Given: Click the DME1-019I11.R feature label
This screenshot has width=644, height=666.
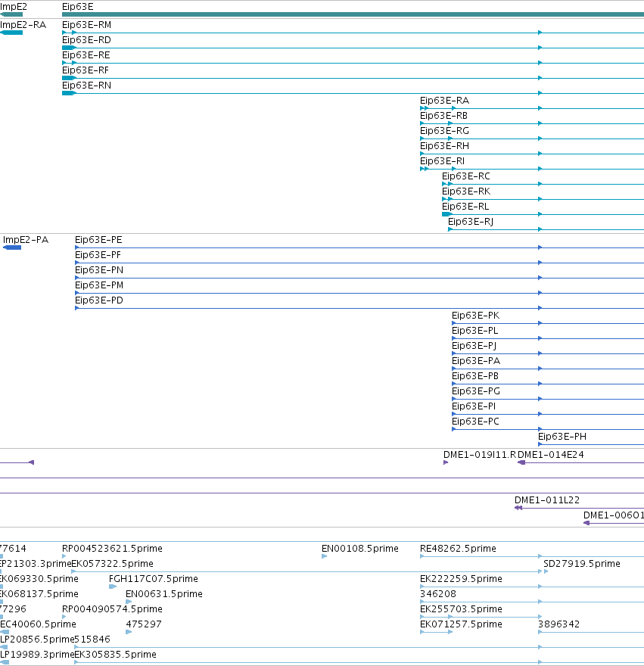Looking at the screenshot, I should (x=480, y=455).
